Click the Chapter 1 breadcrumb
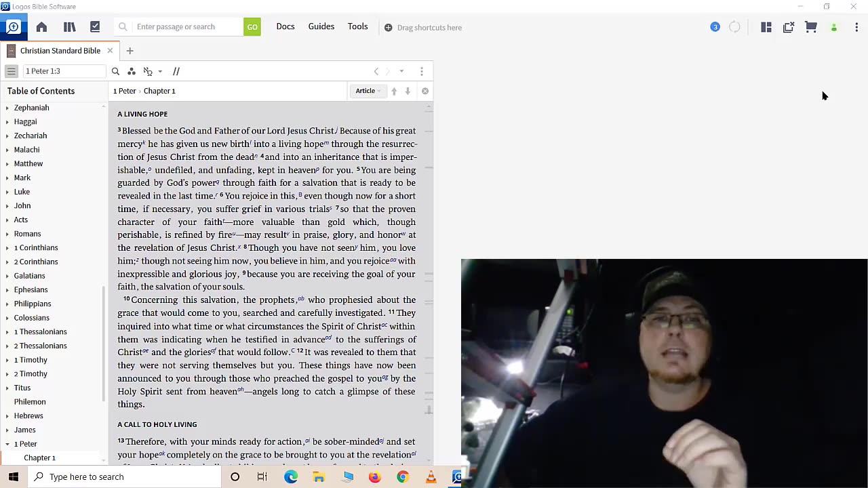This screenshot has width=868, height=488. (x=159, y=91)
